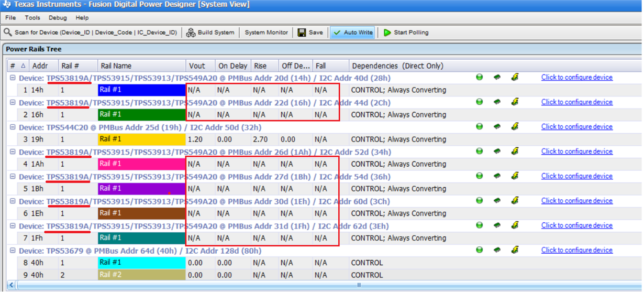The image size is (644, 292).
Task: Collapse the TPS544C20 device node
Action: [13, 127]
